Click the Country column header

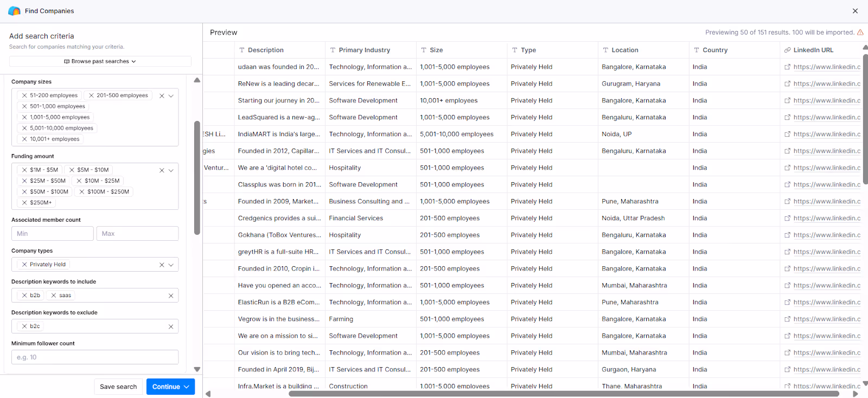734,50
